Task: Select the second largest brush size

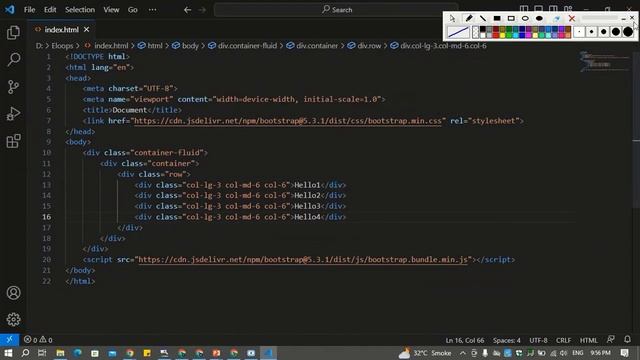Action: coord(616,31)
